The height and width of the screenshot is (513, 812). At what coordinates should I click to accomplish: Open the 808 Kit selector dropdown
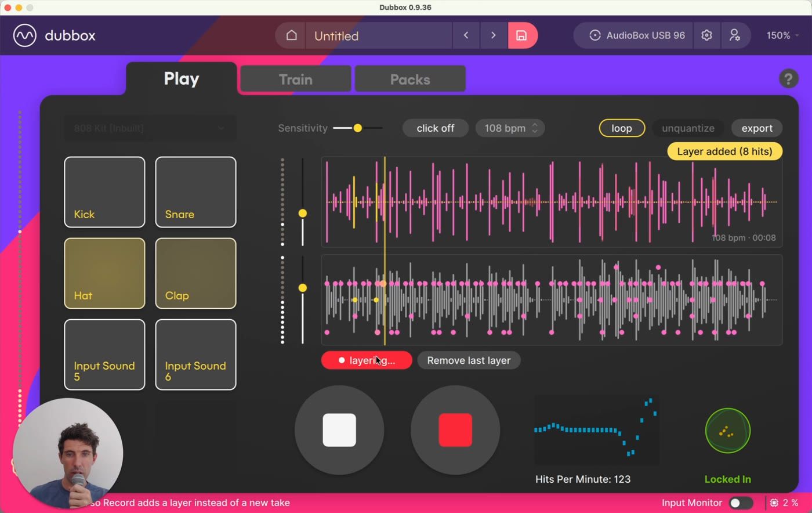click(150, 128)
